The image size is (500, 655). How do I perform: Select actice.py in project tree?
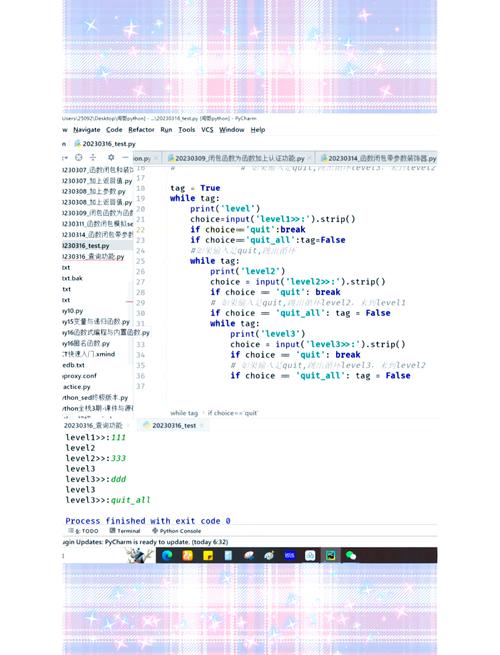pos(76,387)
